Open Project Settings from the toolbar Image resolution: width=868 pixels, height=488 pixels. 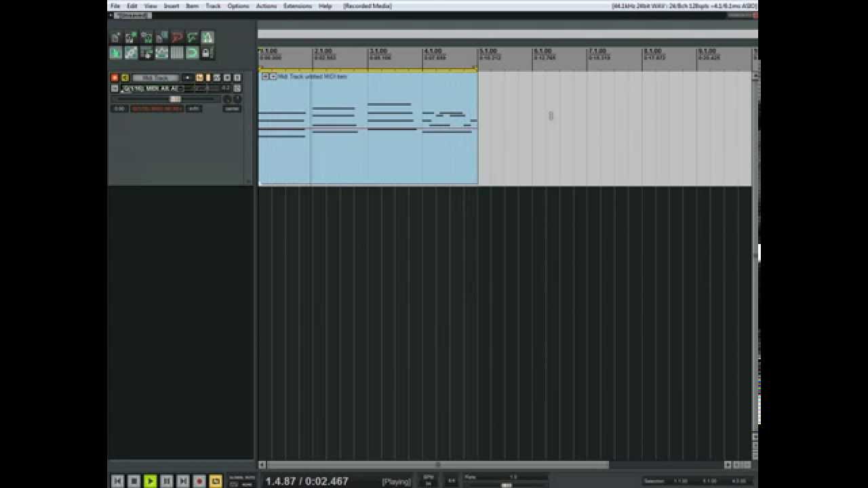click(162, 38)
